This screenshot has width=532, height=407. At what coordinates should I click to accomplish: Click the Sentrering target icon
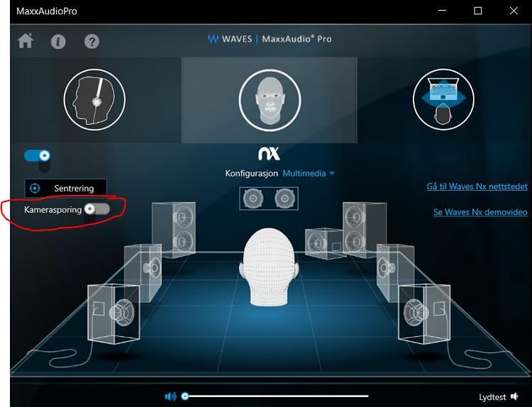point(35,188)
